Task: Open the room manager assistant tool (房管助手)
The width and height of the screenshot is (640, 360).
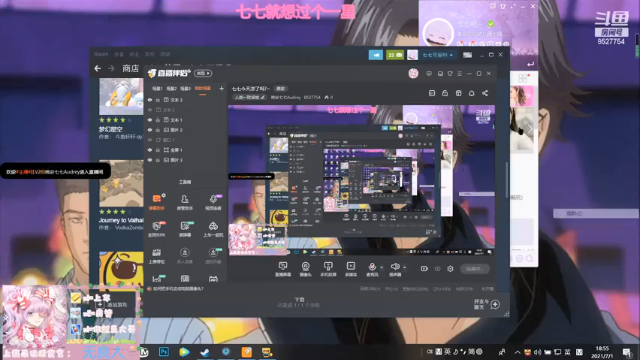Action: [184, 201]
